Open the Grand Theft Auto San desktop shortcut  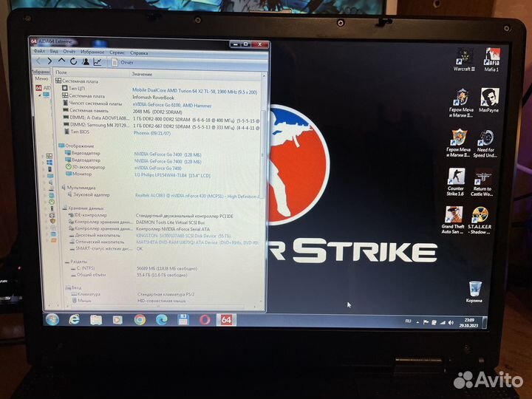tap(453, 220)
